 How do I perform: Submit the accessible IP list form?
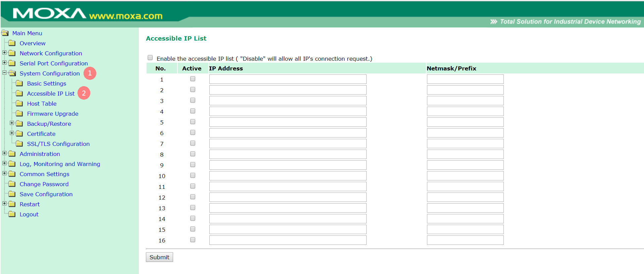[x=159, y=257]
